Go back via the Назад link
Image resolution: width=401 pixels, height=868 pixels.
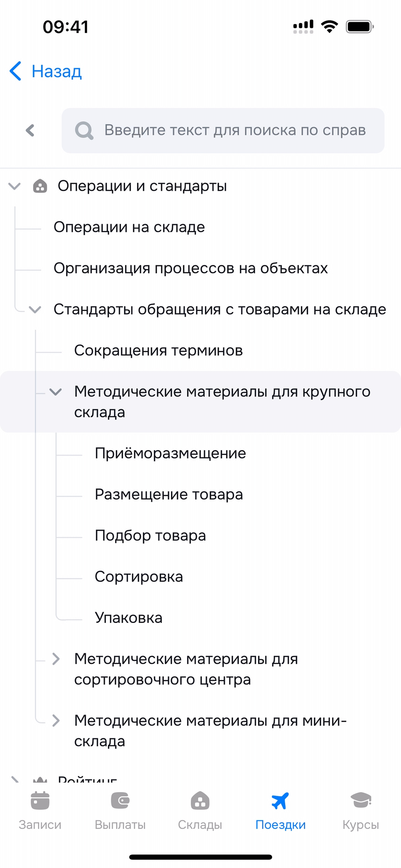[56, 71]
